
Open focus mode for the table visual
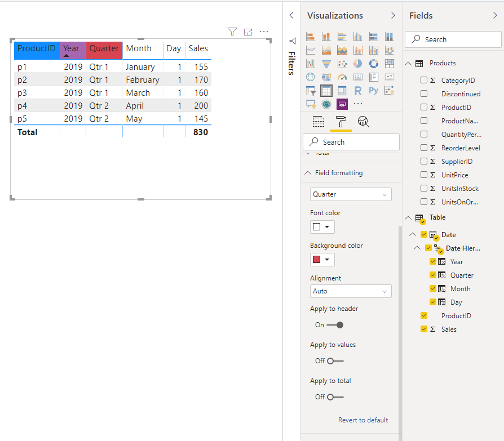click(x=248, y=32)
